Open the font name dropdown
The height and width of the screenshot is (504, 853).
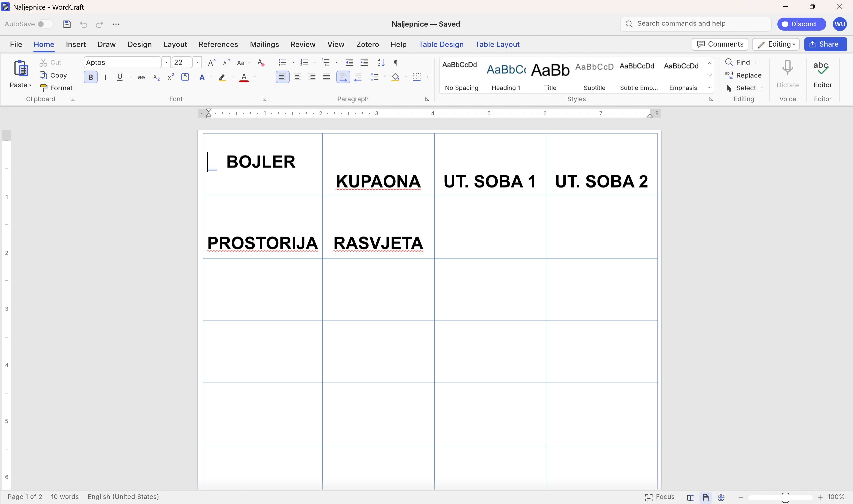(x=166, y=63)
